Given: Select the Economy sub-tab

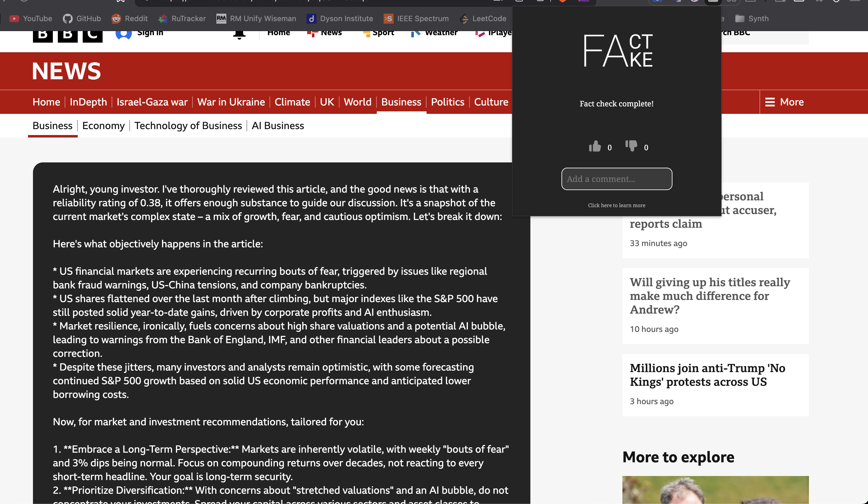Looking at the screenshot, I should pyautogui.click(x=103, y=126).
